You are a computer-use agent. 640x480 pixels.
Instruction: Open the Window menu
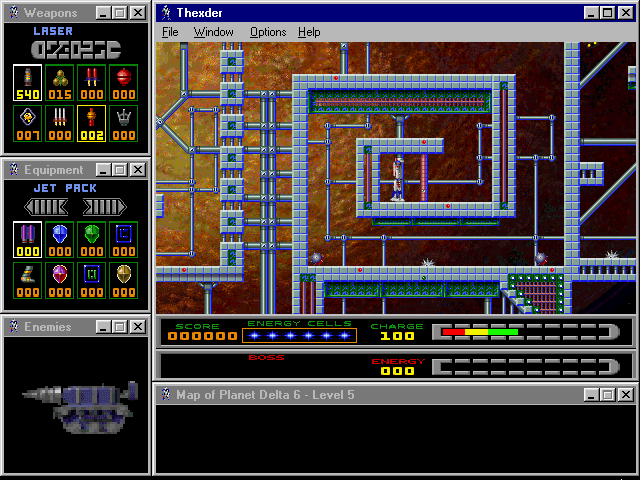(x=213, y=32)
